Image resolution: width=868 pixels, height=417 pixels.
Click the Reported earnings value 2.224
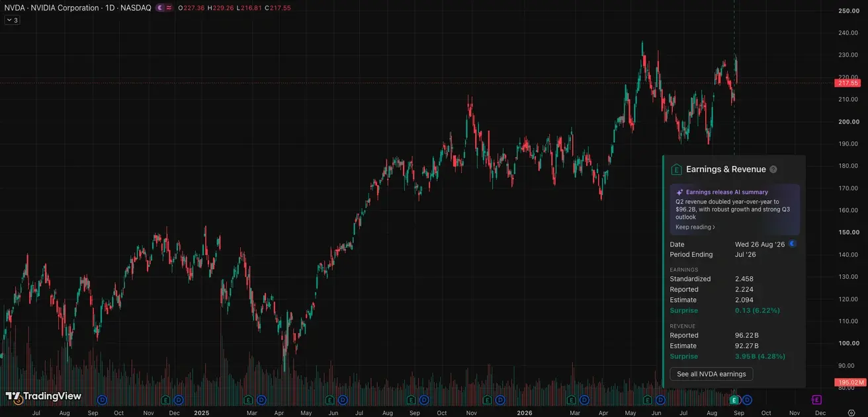pyautogui.click(x=744, y=289)
